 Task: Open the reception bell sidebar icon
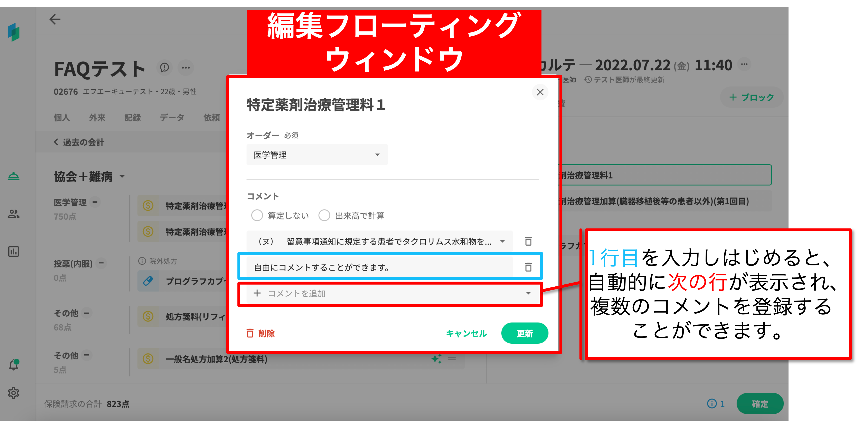[x=13, y=176]
